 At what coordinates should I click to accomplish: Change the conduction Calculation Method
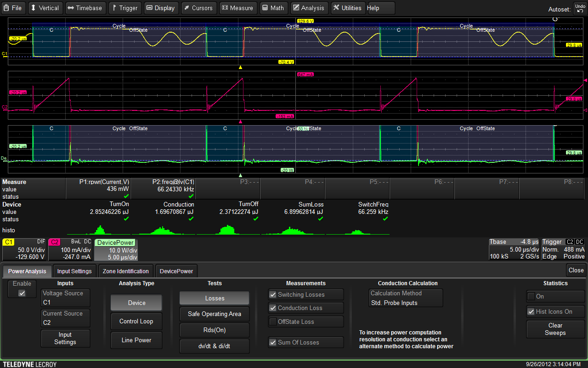point(406,298)
